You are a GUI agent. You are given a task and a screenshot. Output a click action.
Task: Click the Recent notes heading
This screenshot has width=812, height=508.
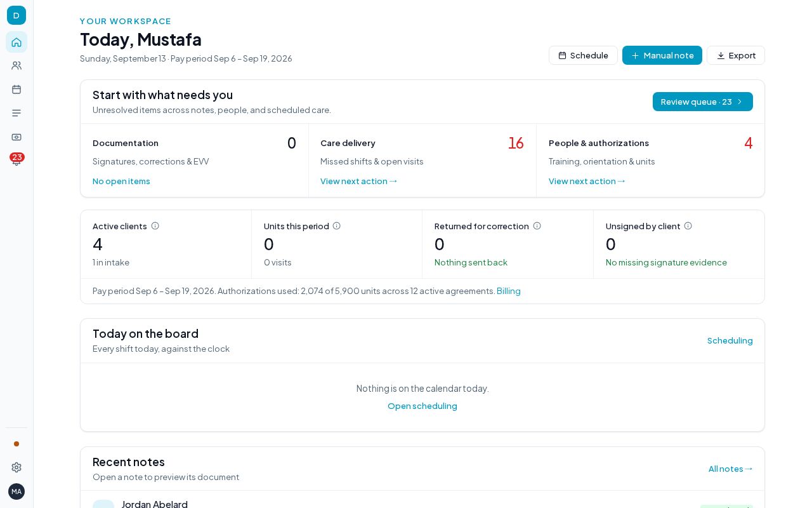(x=129, y=462)
